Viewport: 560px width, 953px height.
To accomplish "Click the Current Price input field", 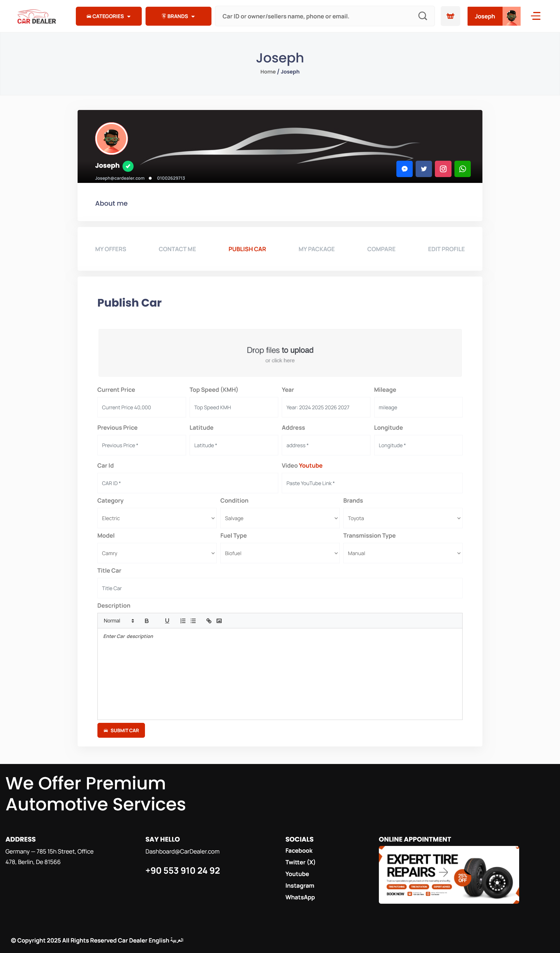I will coord(141,407).
